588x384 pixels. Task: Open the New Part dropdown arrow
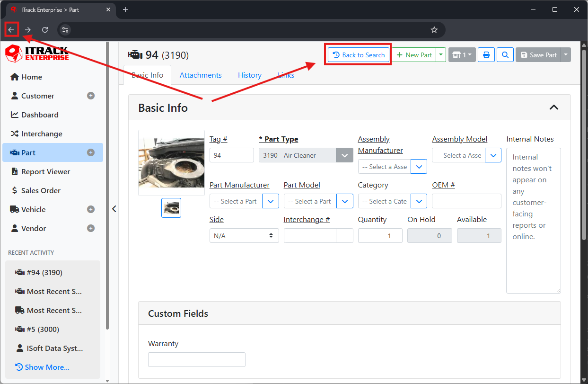pos(441,55)
